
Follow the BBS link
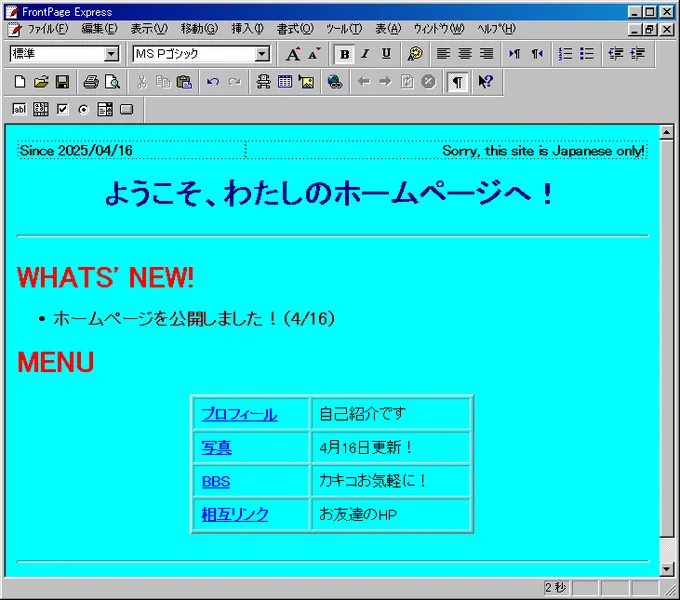216,481
